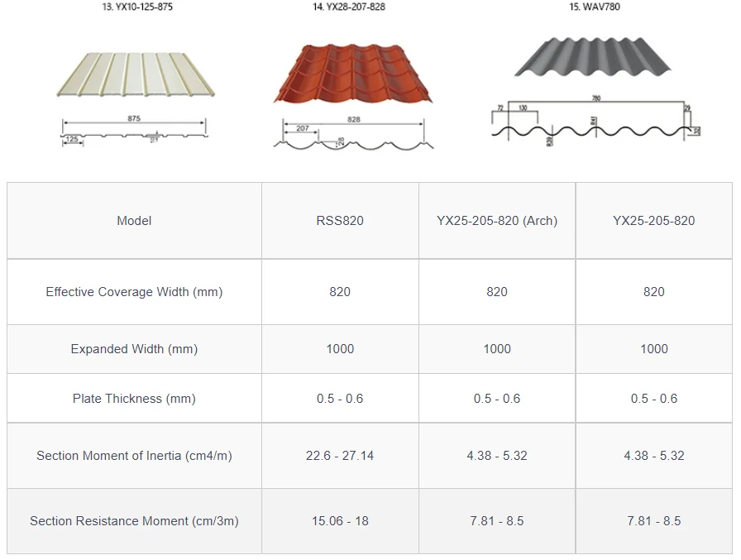Click 'Expanded Width (mm)' row label
Image resolution: width=741 pixels, height=560 pixels.
pyautogui.click(x=134, y=349)
